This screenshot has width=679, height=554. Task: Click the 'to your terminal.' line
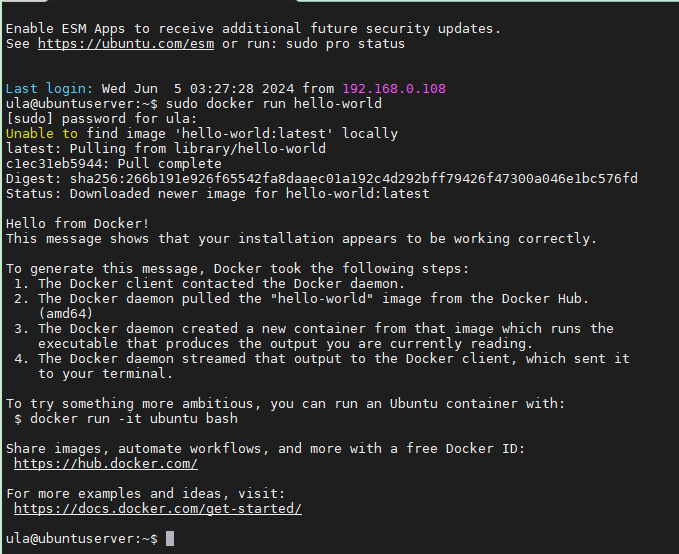coord(106,373)
